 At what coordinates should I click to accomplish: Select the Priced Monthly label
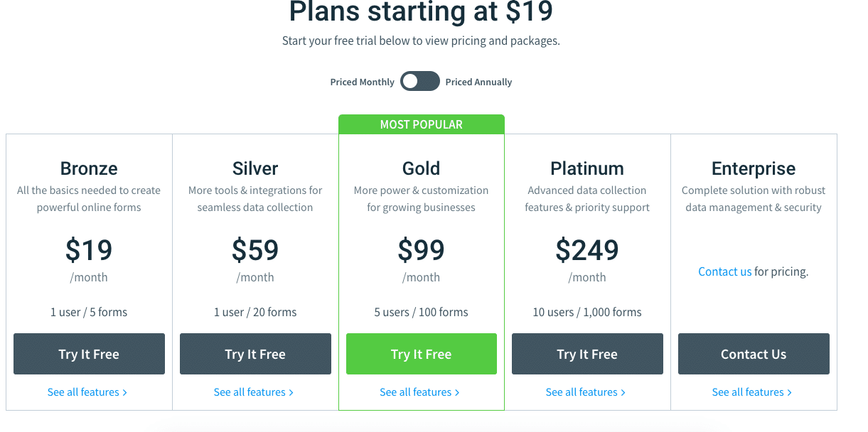pyautogui.click(x=362, y=82)
